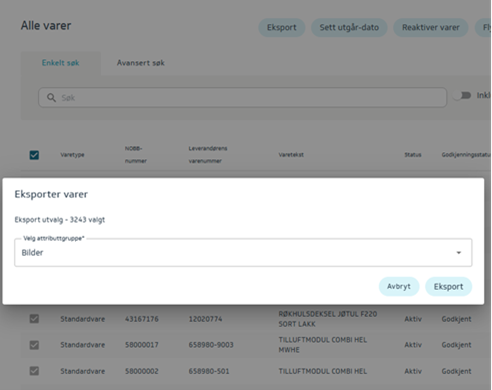
Task: Click the top Eksport toolbar button
Action: 282,27
